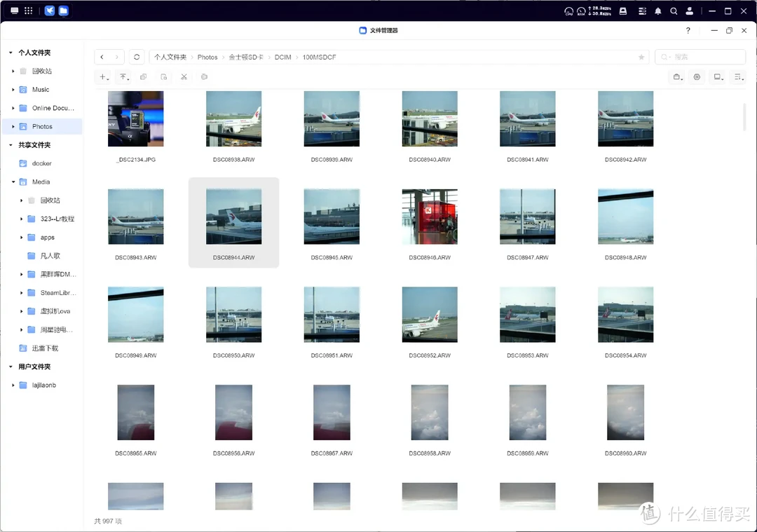Image resolution: width=757 pixels, height=532 pixels.
Task: Click the help question mark icon
Action: coord(688,31)
